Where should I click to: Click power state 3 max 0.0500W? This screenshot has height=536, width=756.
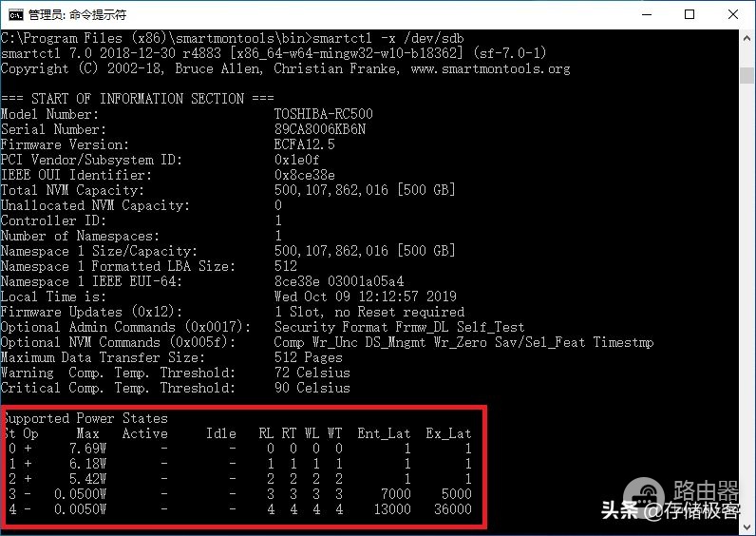coord(80,494)
